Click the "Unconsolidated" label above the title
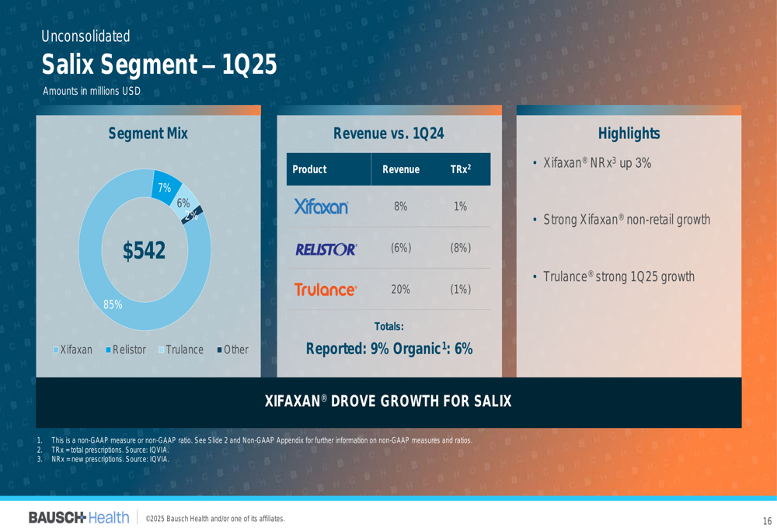The width and height of the screenshot is (777, 532). tap(85, 37)
